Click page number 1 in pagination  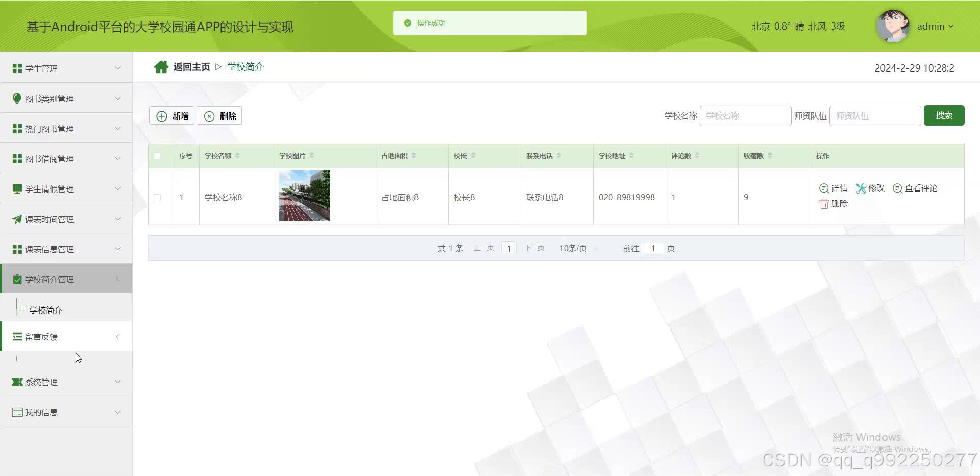(509, 248)
